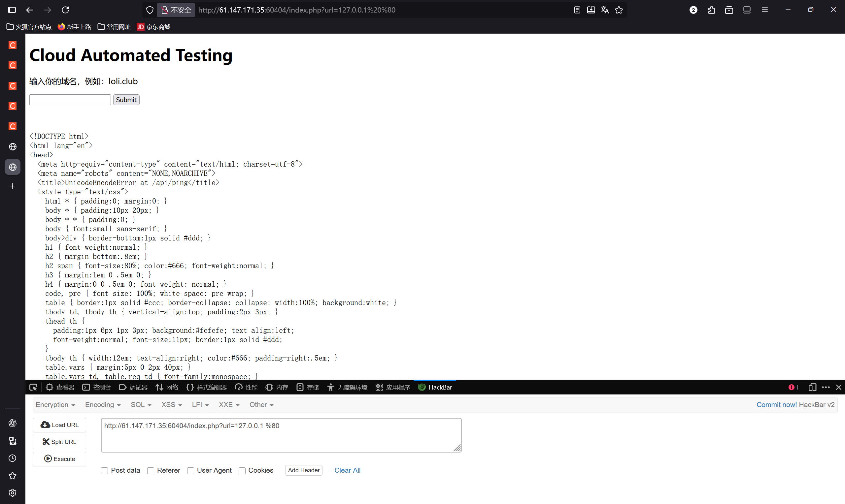845x504 pixels.
Task: Open the SQL dropdown menu
Action: click(141, 404)
